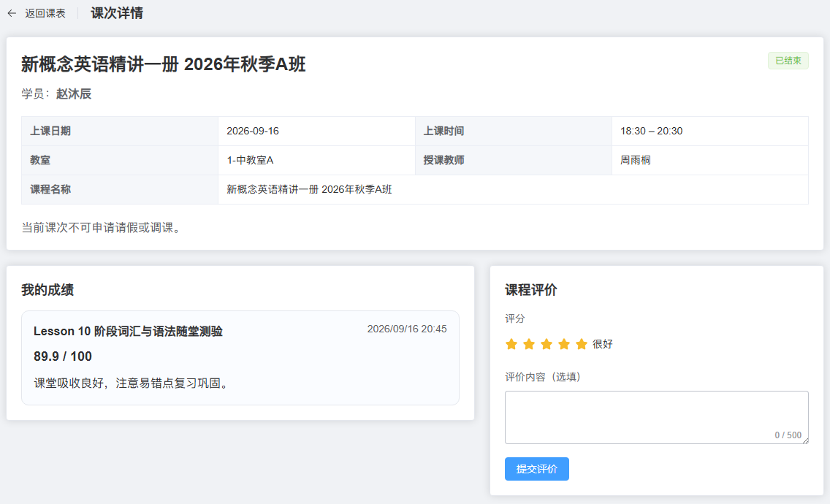Click teacher name 周雨桐
Viewport: 830px width, 504px height.
click(x=635, y=160)
